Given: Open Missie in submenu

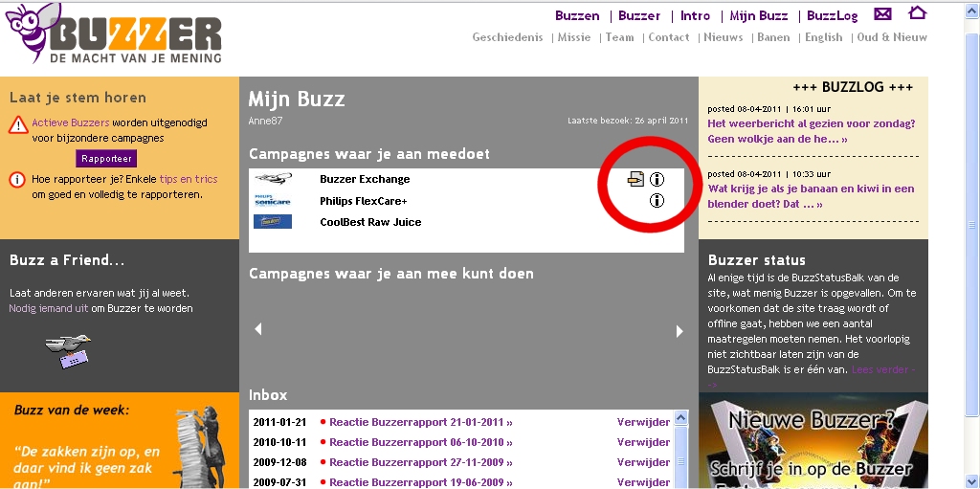Looking at the screenshot, I should pos(574,37).
